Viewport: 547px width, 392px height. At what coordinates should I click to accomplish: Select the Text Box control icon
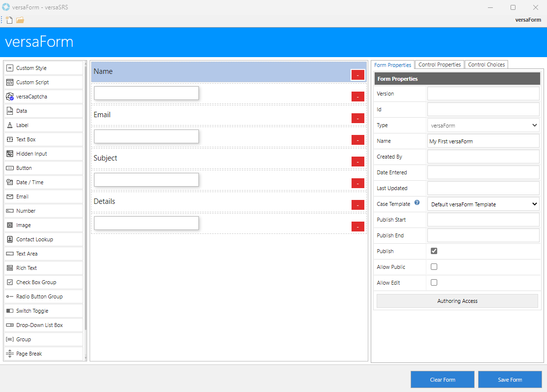10,139
